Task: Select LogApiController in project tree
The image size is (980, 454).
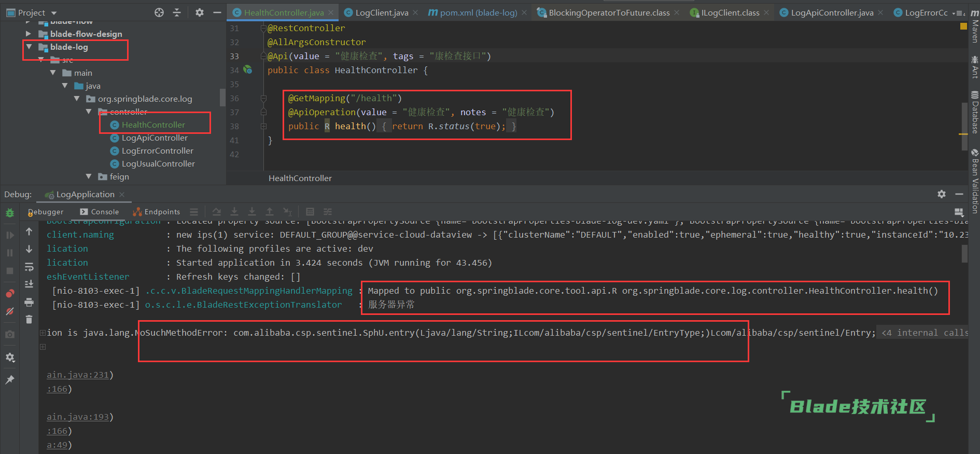Action: coord(155,137)
